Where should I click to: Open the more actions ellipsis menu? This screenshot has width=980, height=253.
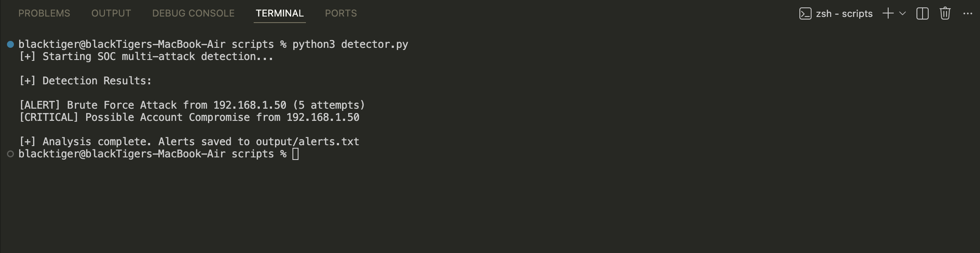click(x=967, y=13)
